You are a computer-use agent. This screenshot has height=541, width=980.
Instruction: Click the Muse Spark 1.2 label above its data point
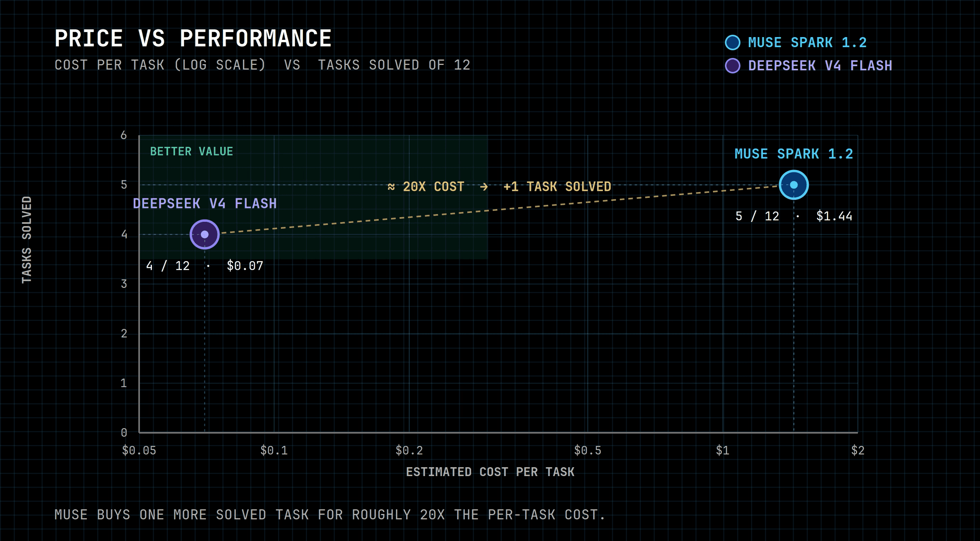click(x=794, y=154)
